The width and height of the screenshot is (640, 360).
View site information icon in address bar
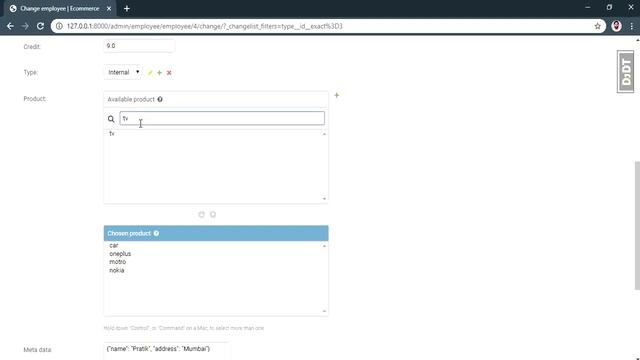[x=59, y=26]
